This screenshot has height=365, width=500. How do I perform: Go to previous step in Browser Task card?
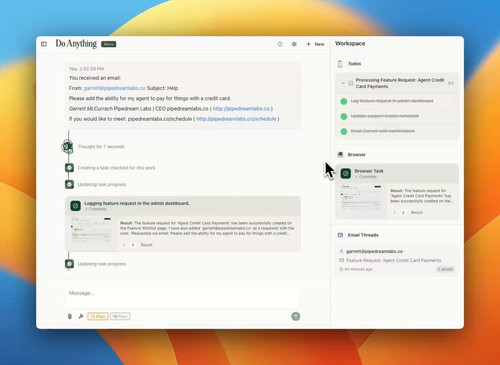[x=395, y=213]
